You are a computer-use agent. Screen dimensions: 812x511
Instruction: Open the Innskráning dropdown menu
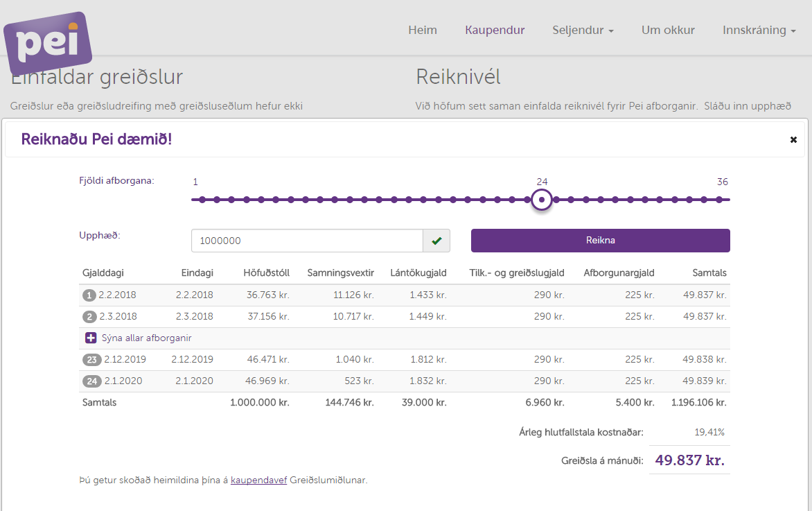point(759,30)
